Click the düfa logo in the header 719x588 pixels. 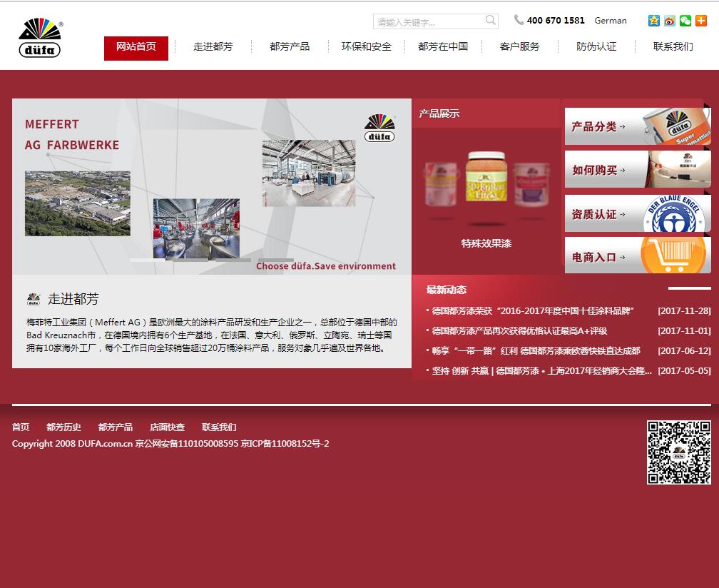(40, 38)
